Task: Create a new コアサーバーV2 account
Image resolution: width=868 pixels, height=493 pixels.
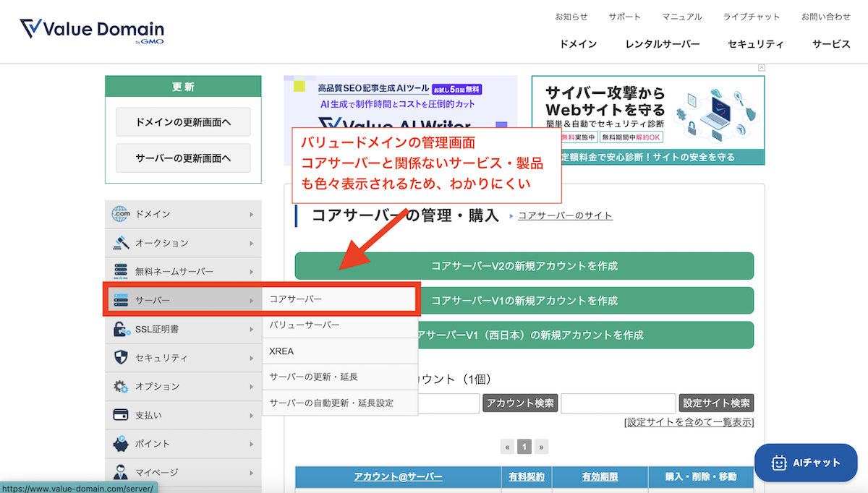Action: 524,266
